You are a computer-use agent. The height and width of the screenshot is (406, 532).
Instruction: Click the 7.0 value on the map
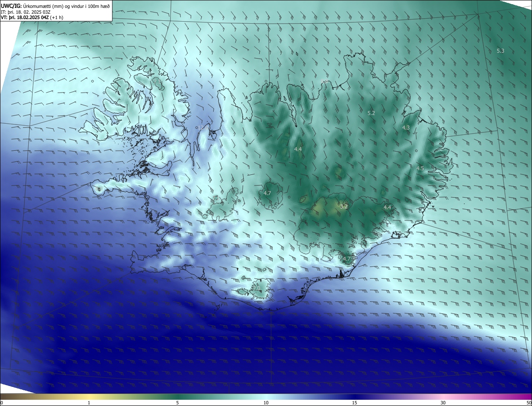coord(256,288)
